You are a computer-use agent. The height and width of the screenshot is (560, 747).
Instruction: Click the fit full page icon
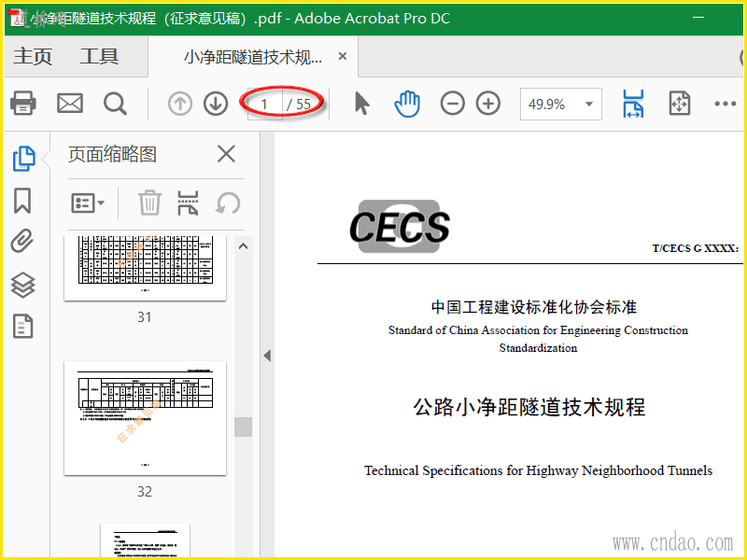(680, 104)
